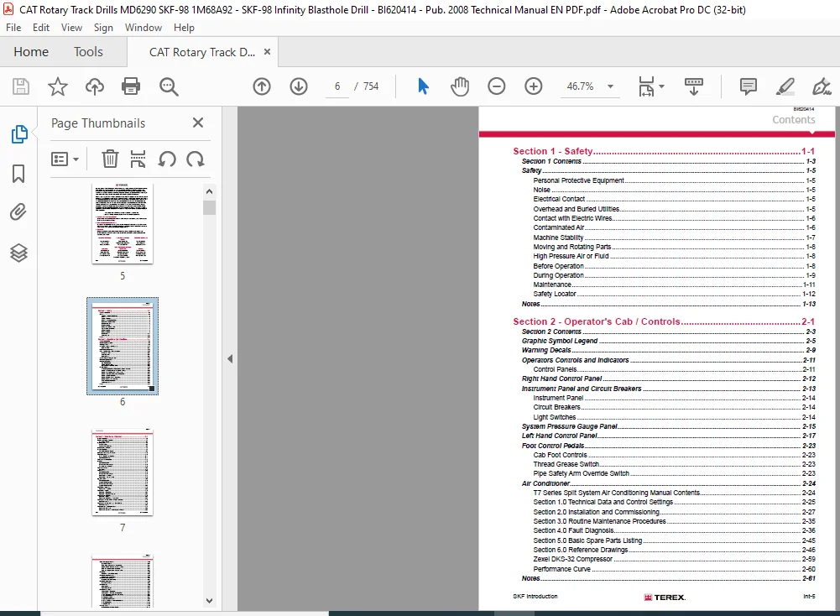Click thumbnail scrollbar up arrow

point(210,191)
